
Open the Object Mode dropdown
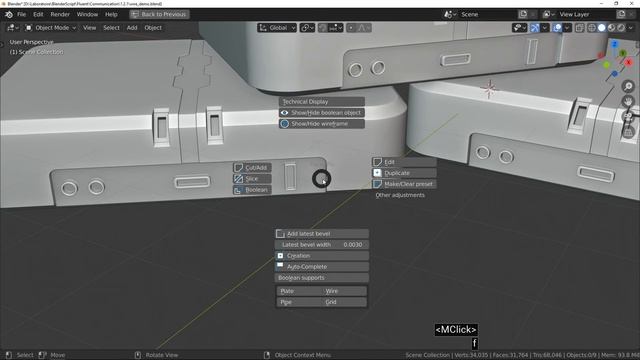[51, 28]
